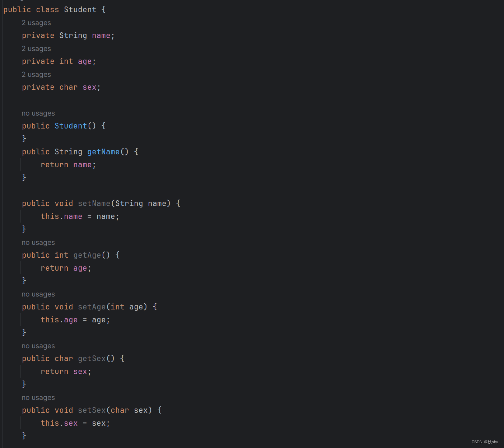The image size is (504, 448).
Task: Click 'no usages' hint above setAge method
Action: 38,294
